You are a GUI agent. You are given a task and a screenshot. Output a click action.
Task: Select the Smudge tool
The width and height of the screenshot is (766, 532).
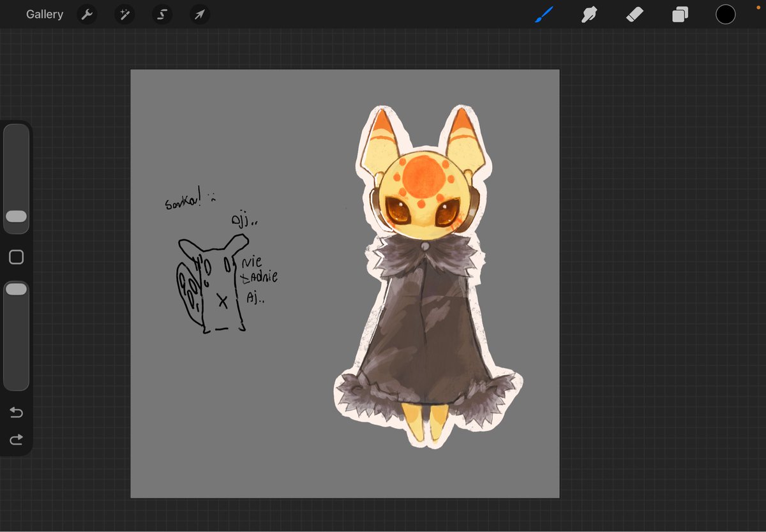click(x=588, y=14)
